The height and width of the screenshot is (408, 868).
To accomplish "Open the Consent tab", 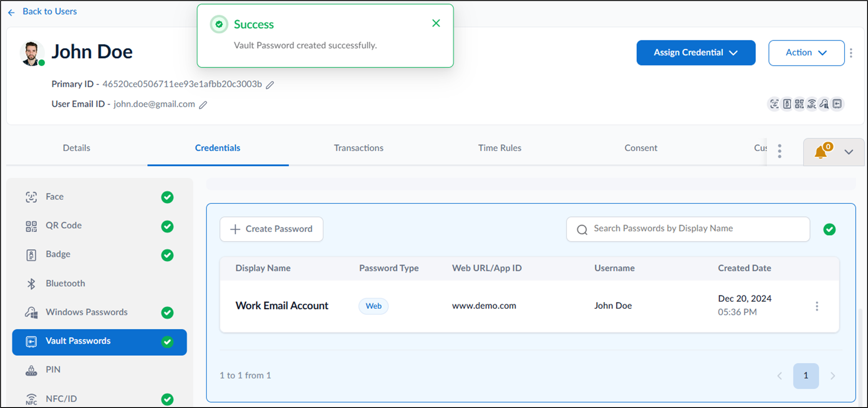I will pos(641,148).
